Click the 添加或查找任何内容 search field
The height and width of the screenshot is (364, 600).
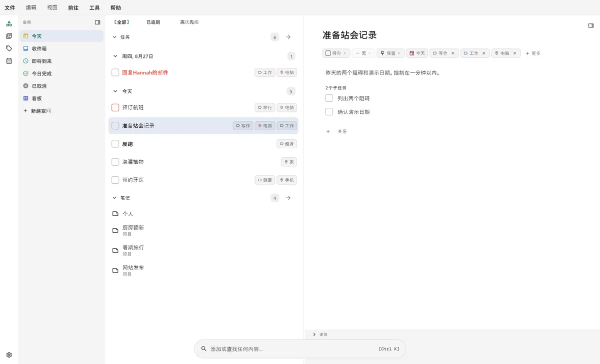[x=300, y=349]
